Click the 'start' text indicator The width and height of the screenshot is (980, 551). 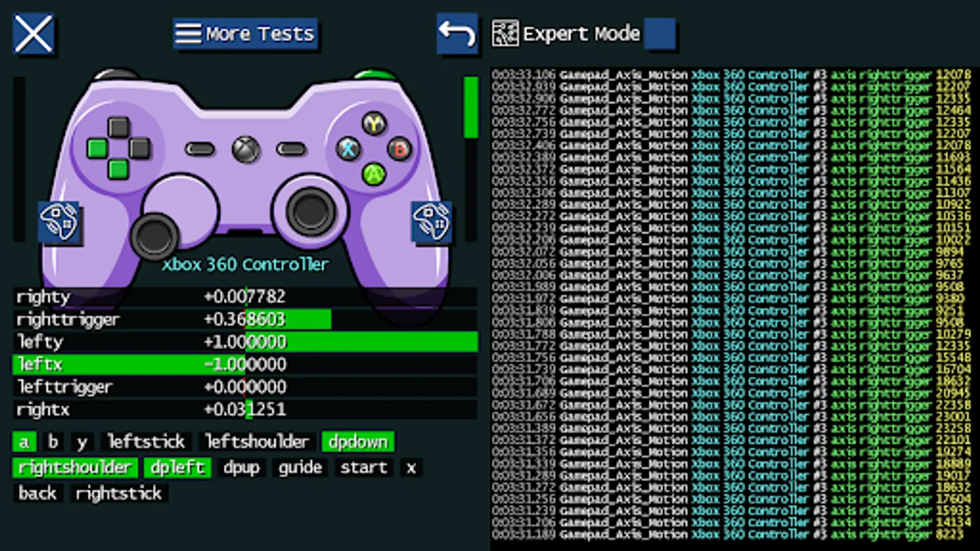(x=364, y=468)
